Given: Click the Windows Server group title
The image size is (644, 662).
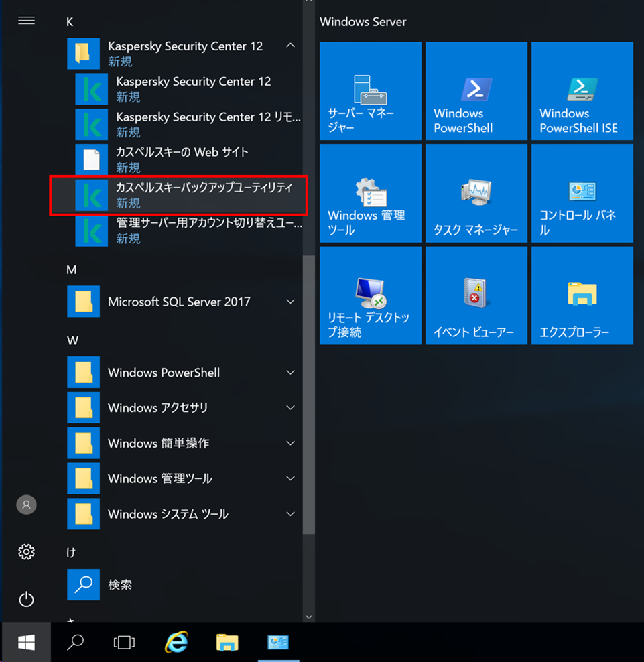Looking at the screenshot, I should click(x=363, y=22).
